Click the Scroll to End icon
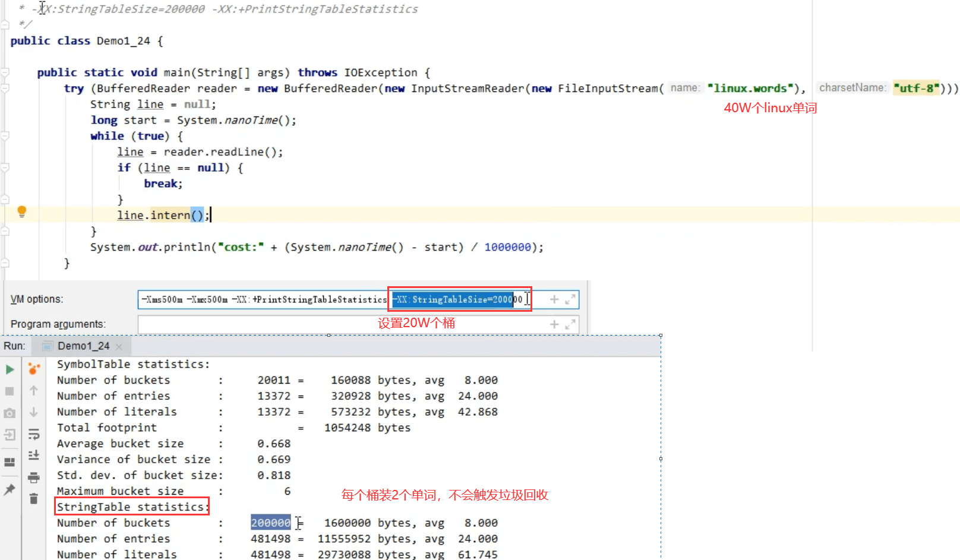 34,455
